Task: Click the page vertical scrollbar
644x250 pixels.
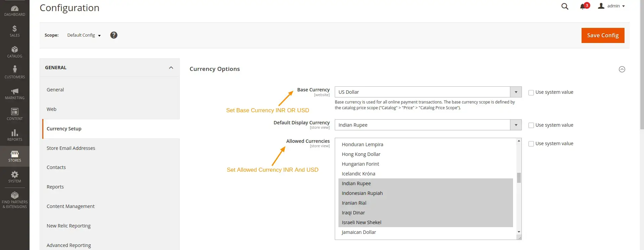Action: [642, 65]
